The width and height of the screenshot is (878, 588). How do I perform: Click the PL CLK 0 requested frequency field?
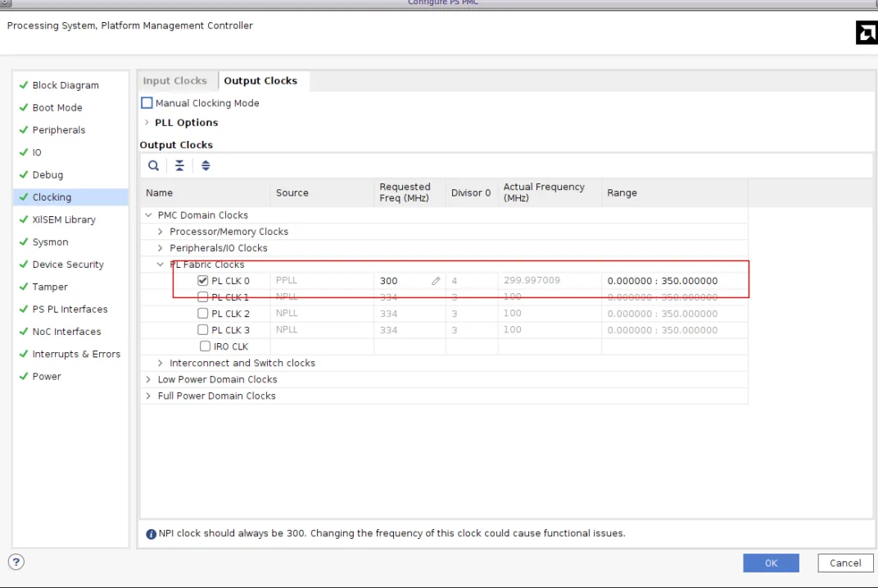(410, 281)
